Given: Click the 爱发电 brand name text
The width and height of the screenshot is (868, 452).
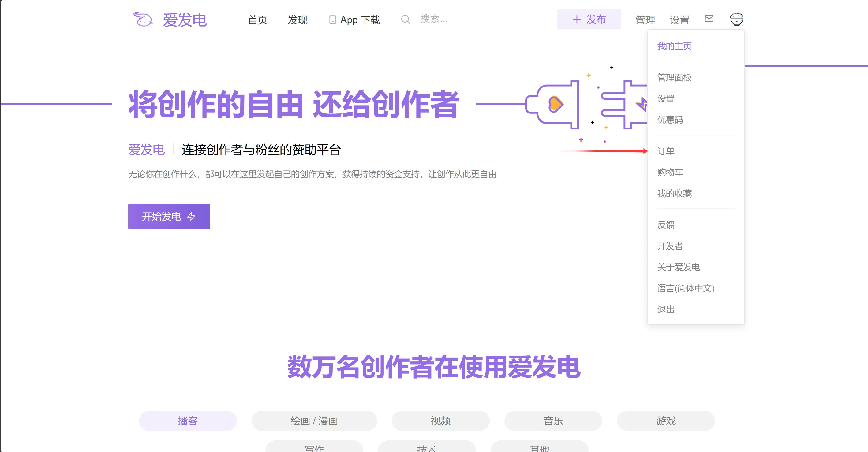Looking at the screenshot, I should tap(185, 20).
